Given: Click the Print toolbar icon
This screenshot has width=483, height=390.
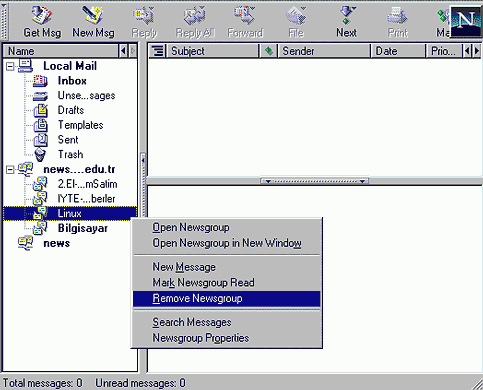Looking at the screenshot, I should 397,15.
